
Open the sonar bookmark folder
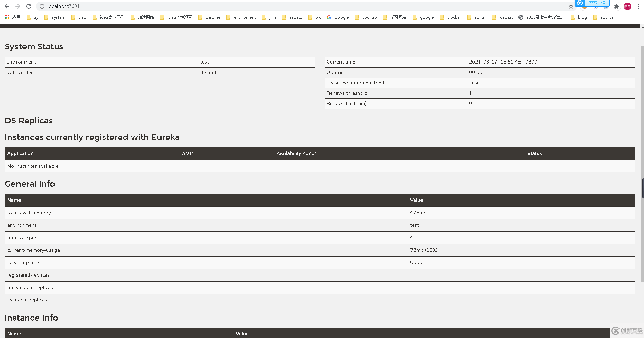[476, 17]
